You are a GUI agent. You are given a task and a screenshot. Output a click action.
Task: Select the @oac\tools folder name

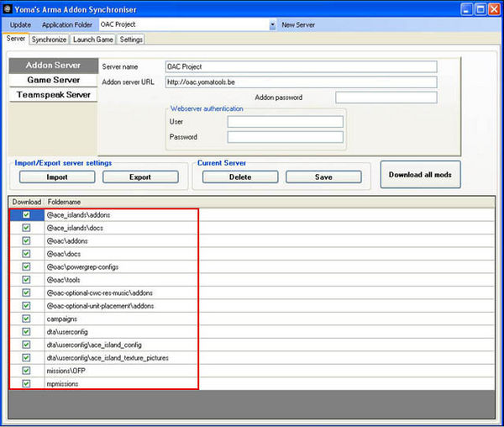[x=63, y=280]
